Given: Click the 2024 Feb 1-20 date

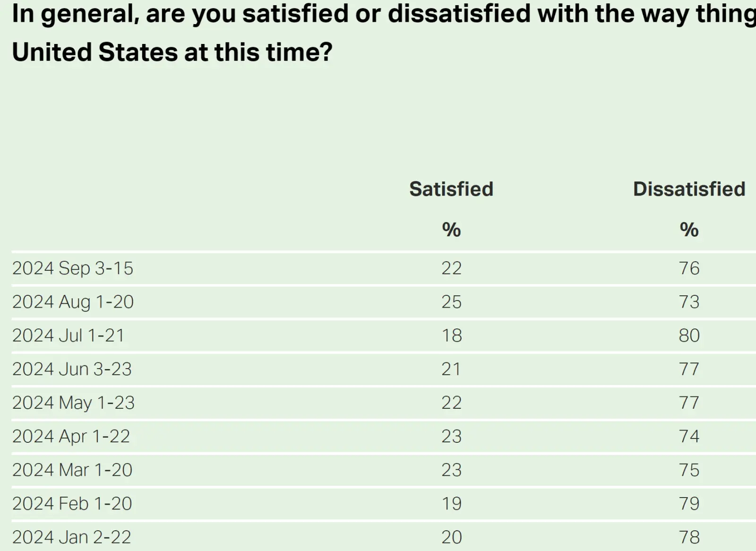Looking at the screenshot, I should tap(72, 503).
